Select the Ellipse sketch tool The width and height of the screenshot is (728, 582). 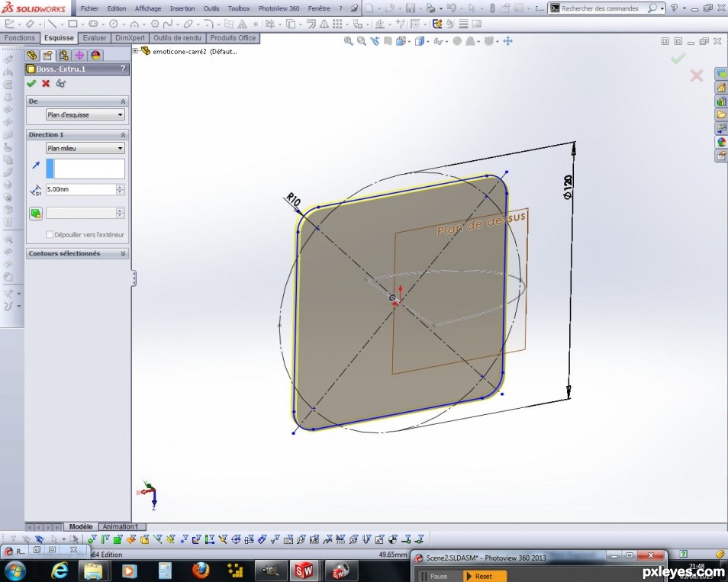tap(188, 24)
